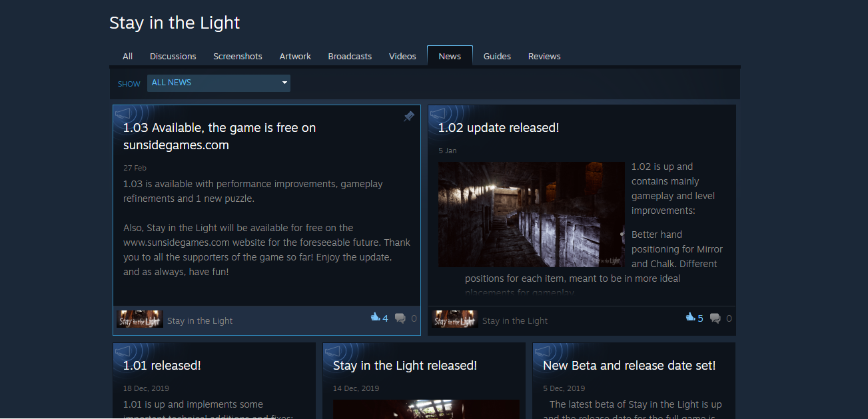868x419 pixels.
Task: Rate up the 1.02 update released post
Action: [690, 318]
